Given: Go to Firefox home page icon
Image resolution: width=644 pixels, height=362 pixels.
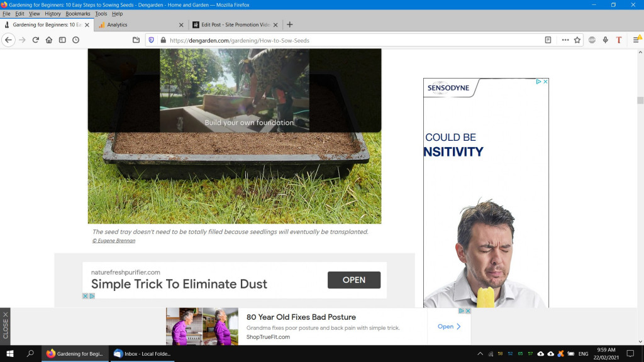Looking at the screenshot, I should (48, 40).
